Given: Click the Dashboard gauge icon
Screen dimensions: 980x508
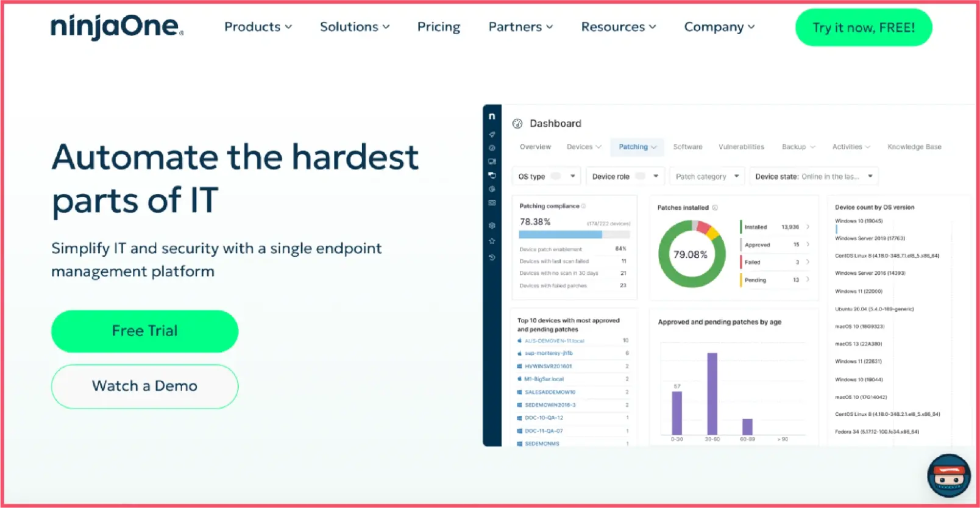Looking at the screenshot, I should click(x=517, y=124).
